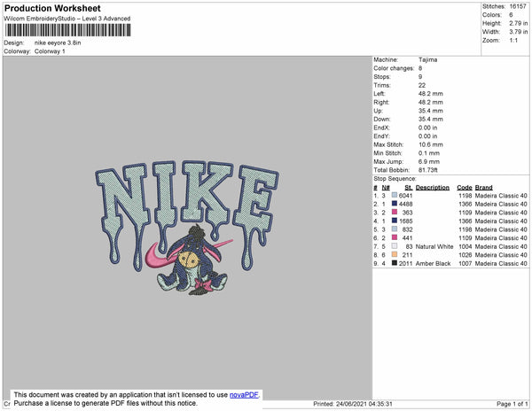Select the total bobbin value '81.73ft'

click(428, 170)
